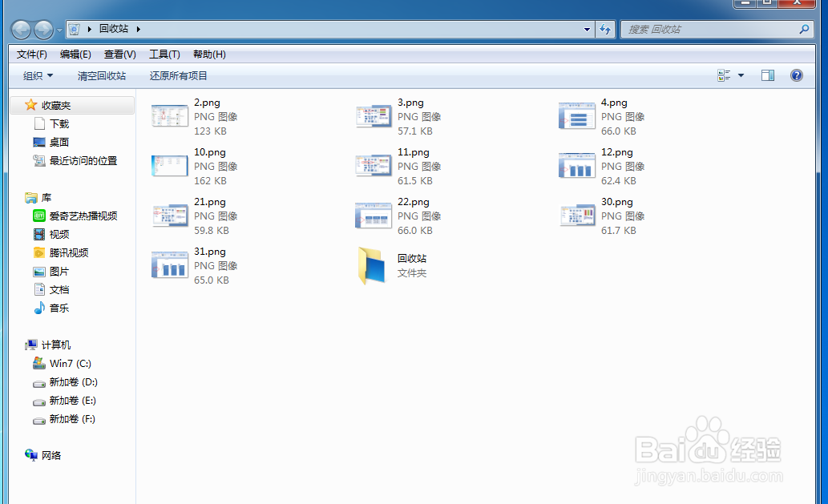Open the 工具(T) menu
The image size is (828, 504).
click(164, 54)
